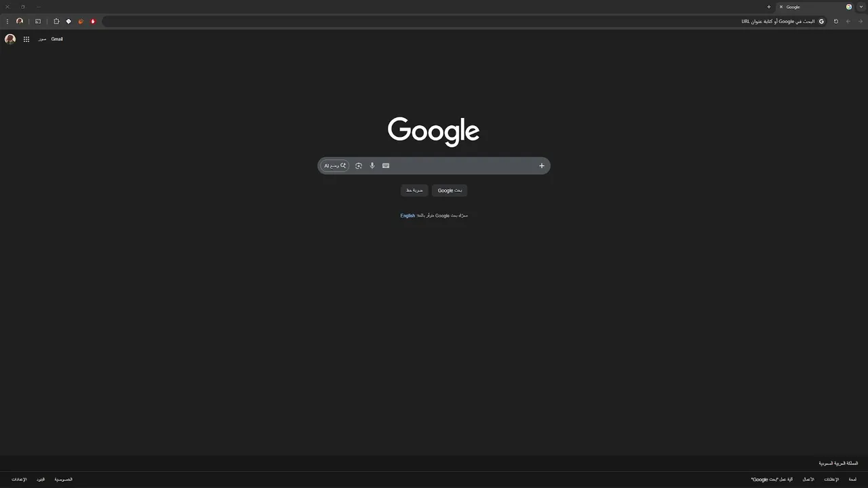Open the Gmail link
This screenshot has width=868, height=488.
pyautogui.click(x=57, y=39)
